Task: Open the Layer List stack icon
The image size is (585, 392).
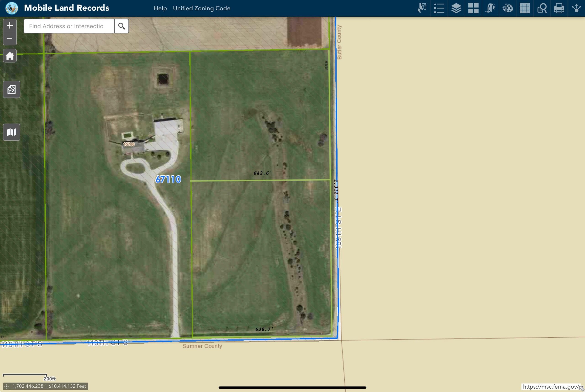Action: click(x=456, y=8)
